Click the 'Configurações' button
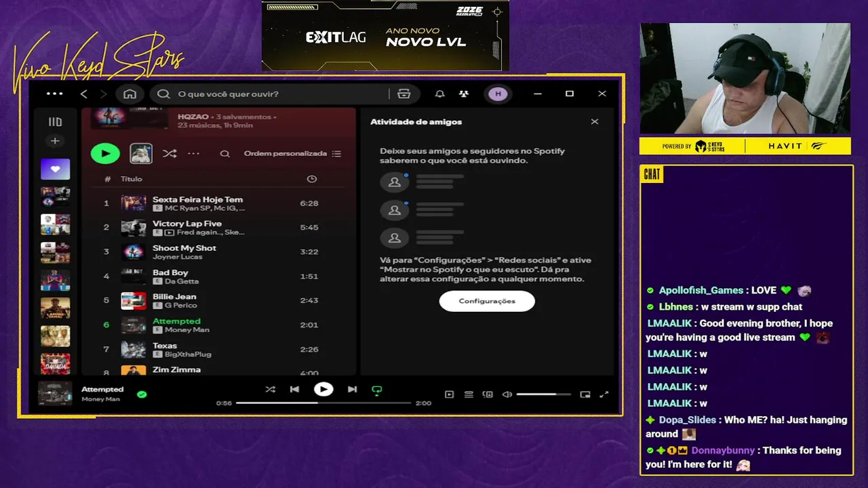Viewport: 868px width, 488px height. click(x=487, y=301)
